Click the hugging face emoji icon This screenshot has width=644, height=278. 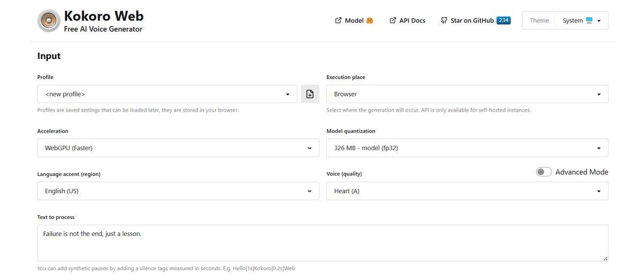coord(369,20)
